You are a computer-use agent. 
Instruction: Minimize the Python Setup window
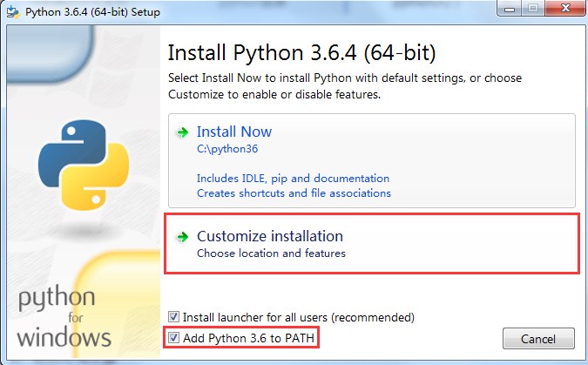pos(510,8)
